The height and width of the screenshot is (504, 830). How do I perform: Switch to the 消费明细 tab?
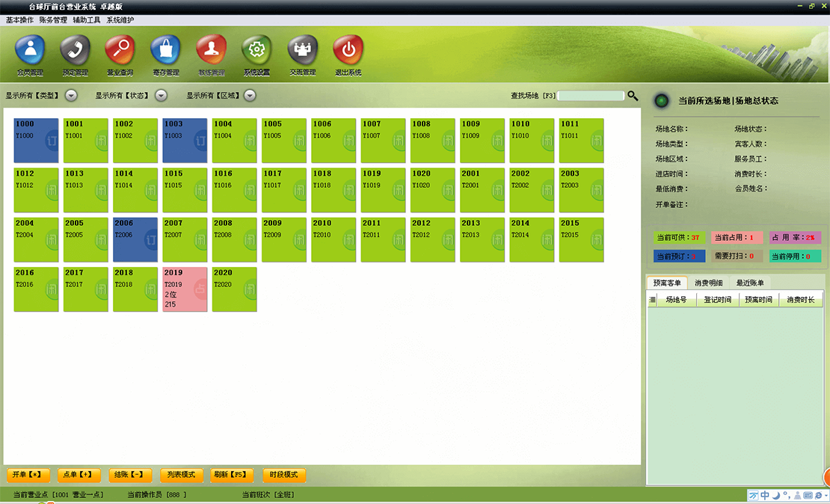pos(708,283)
